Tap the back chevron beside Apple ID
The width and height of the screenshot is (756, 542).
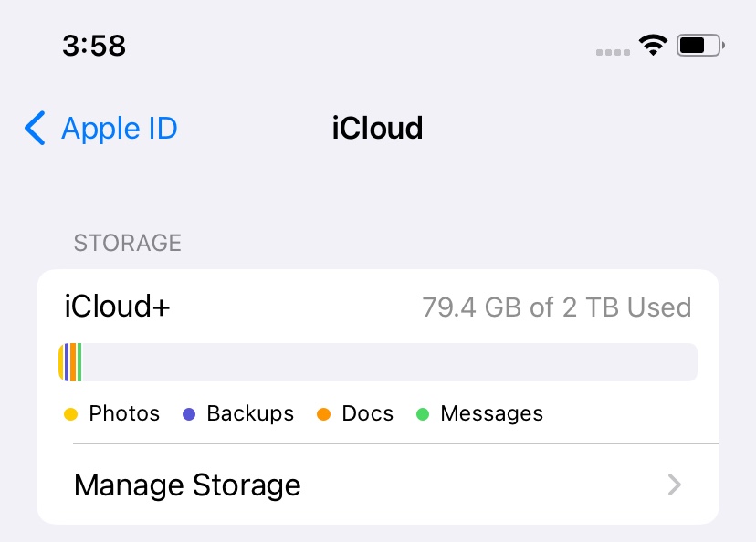[x=34, y=129]
